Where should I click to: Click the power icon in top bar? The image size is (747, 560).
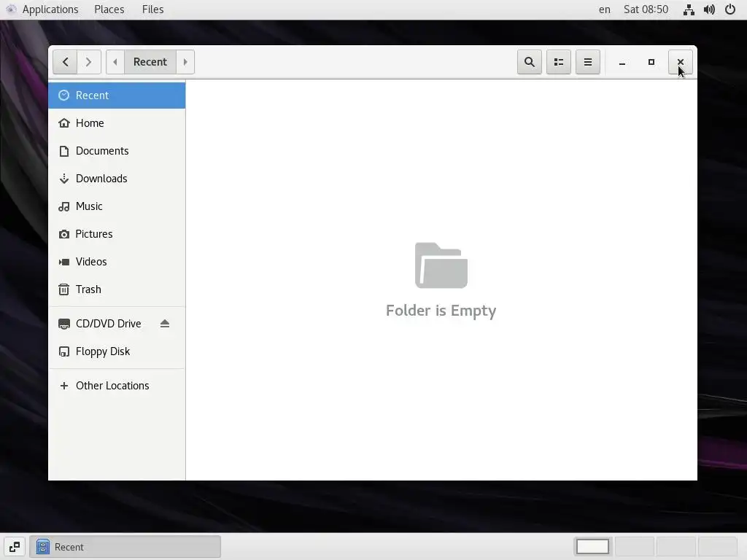(730, 9)
